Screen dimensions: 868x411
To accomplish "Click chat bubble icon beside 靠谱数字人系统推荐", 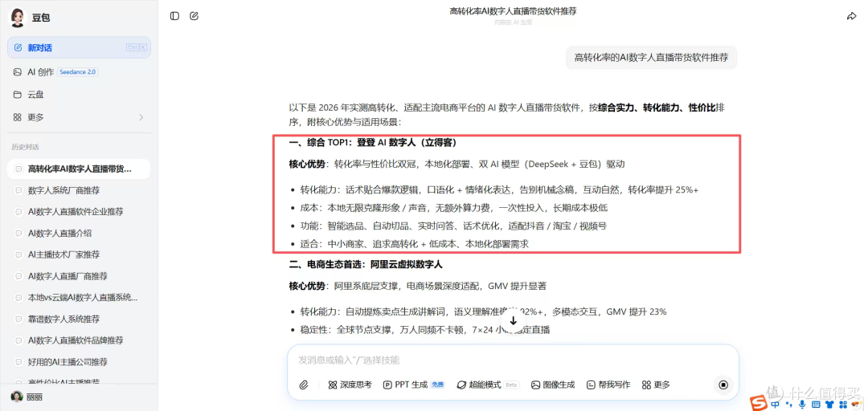I will pyautogui.click(x=18, y=319).
